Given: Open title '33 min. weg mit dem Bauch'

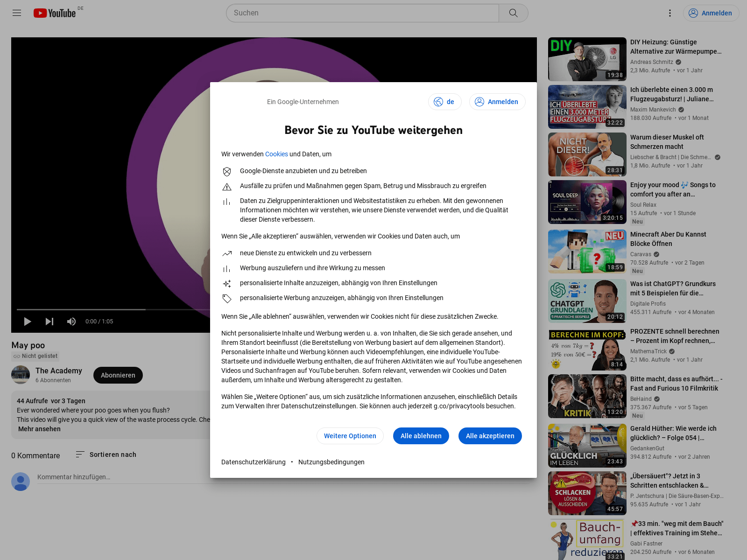Looking at the screenshot, I should pos(677,528).
